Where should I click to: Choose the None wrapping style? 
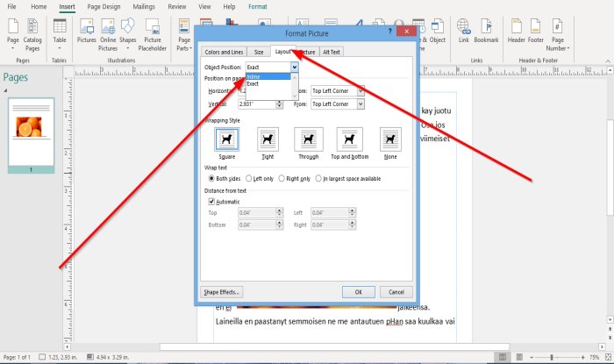[x=390, y=139]
